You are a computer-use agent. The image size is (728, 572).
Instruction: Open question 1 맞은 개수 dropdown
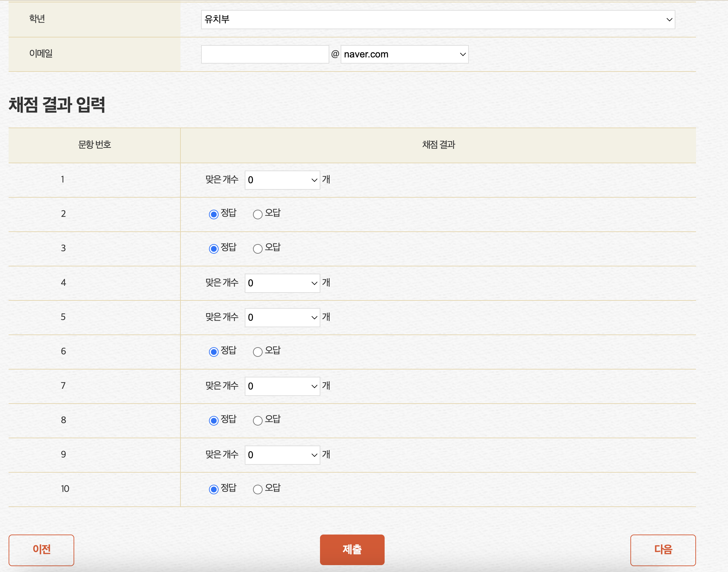(282, 180)
